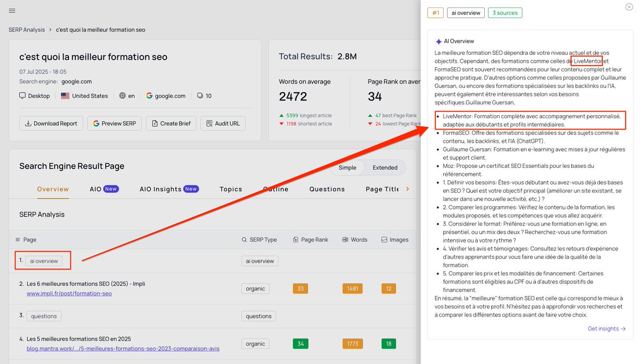Click Images value 18 in row 4
640x364 pixels.
388,344
